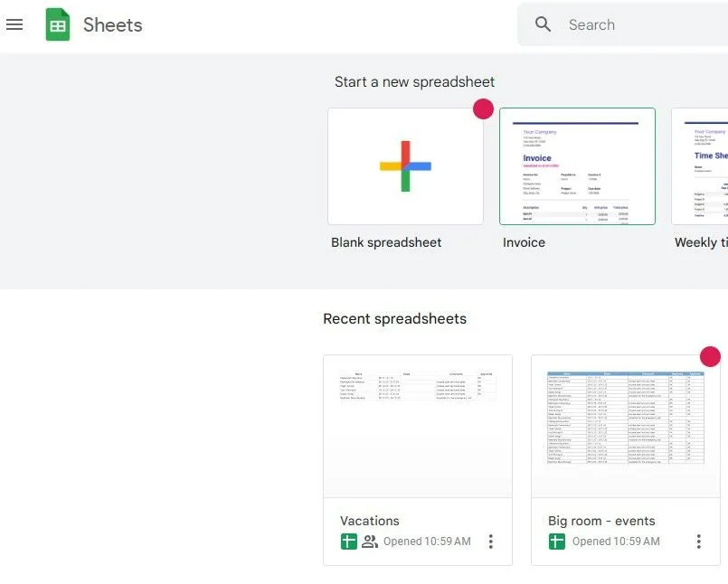Open the Vacations spreadsheet preview
The image size is (728, 584).
pyautogui.click(x=417, y=425)
